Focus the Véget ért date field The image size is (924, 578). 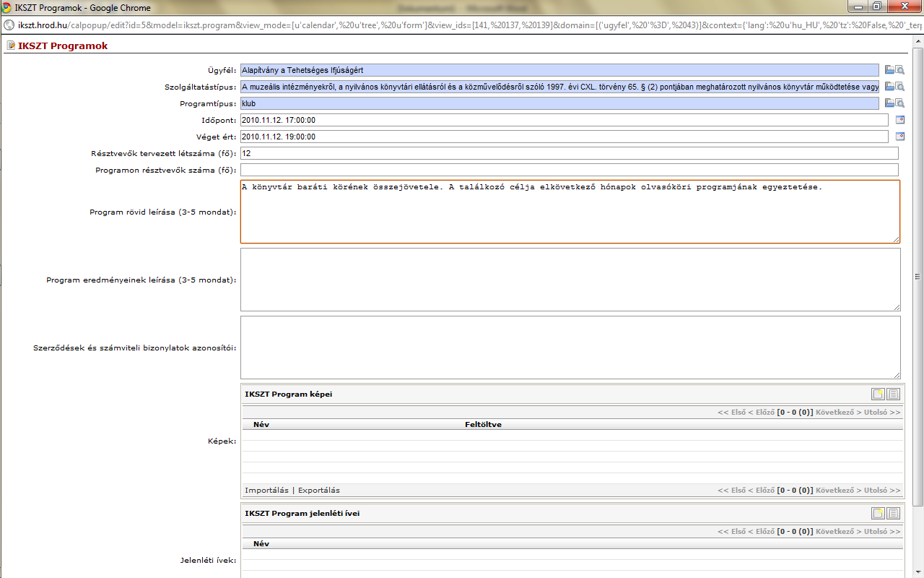[565, 137]
